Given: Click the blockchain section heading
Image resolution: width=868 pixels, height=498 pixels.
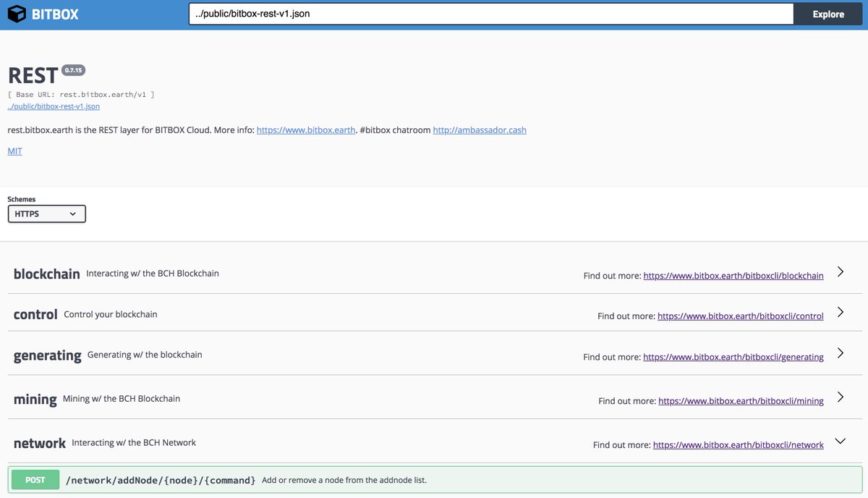Looking at the screenshot, I should pyautogui.click(x=47, y=274).
